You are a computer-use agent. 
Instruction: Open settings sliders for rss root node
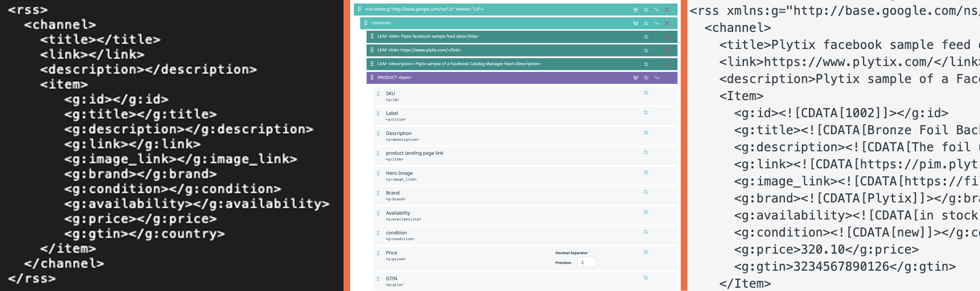click(x=646, y=10)
